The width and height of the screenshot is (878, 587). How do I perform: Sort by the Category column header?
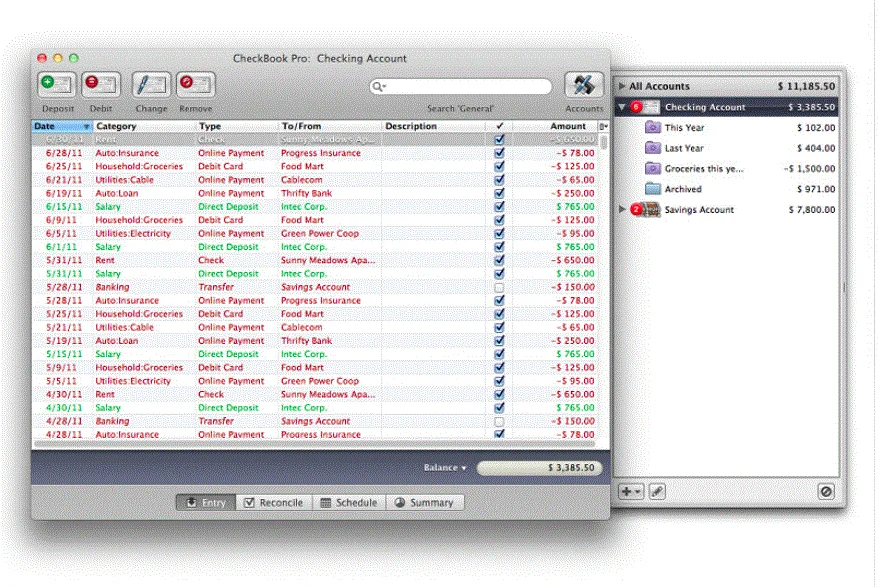coord(144,126)
